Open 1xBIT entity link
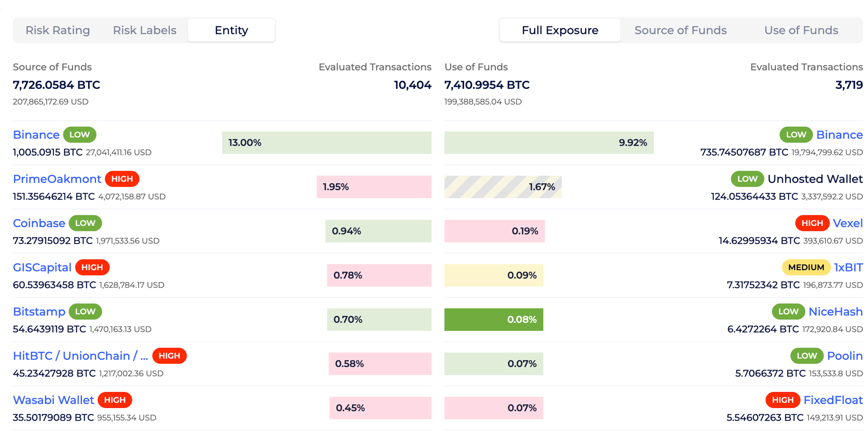This screenshot has height=443, width=868. (848, 267)
